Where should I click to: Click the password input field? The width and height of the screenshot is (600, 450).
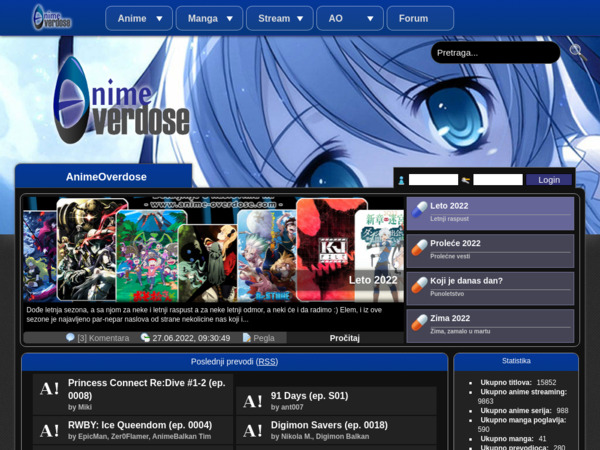pyautogui.click(x=498, y=179)
